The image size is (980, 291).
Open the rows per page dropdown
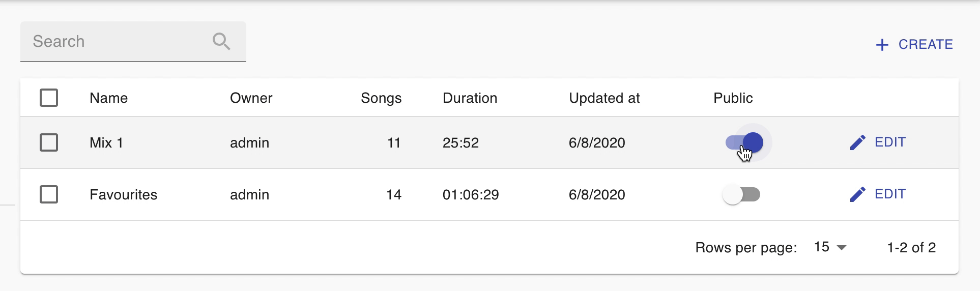[830, 247]
